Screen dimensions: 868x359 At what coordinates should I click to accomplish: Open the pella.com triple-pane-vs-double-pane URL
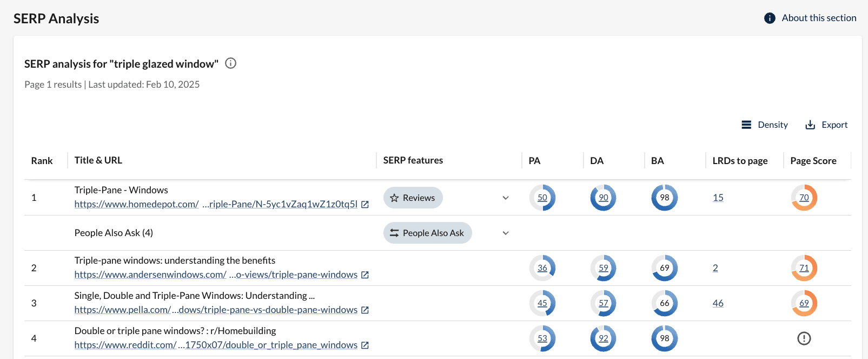point(216,310)
